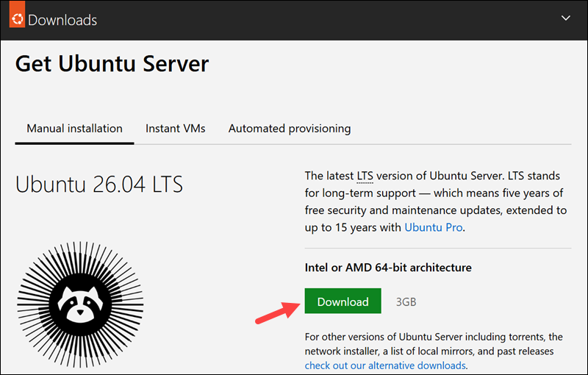Switch to the Instant VMs tab
Viewport: 588px width, 375px height.
pyautogui.click(x=175, y=129)
